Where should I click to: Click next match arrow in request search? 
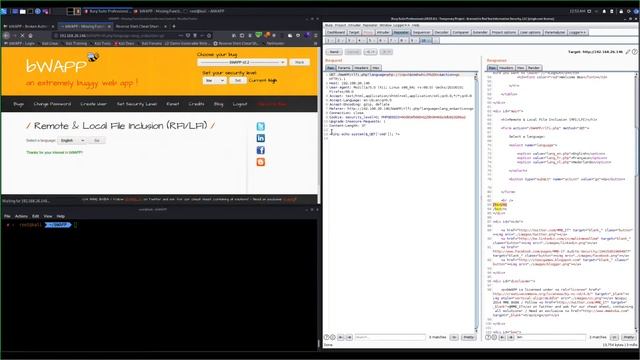pos(349,337)
